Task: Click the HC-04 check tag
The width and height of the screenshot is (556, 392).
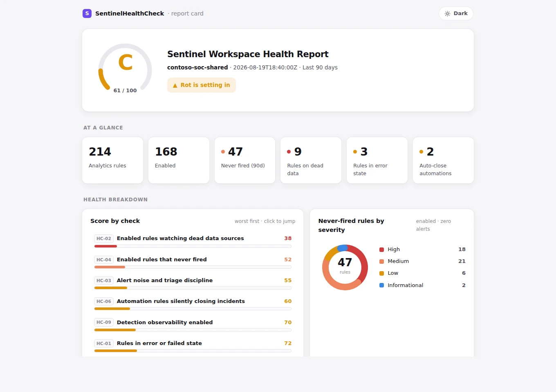Action: 104,260
